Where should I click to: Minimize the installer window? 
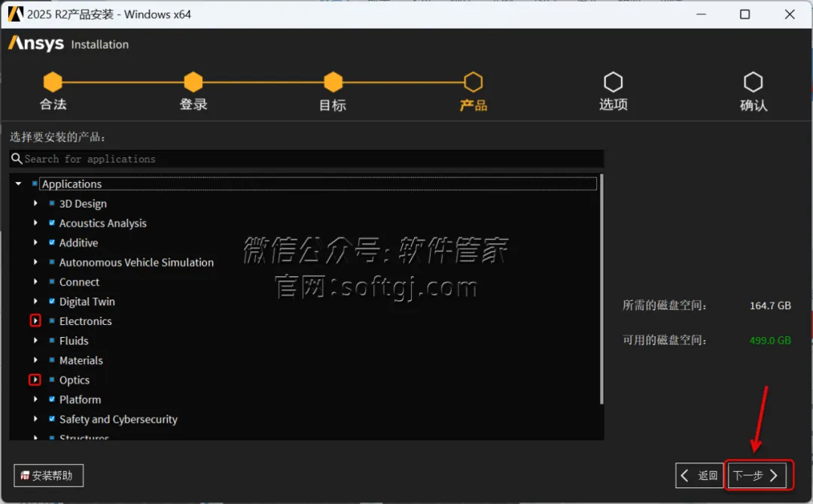(701, 14)
